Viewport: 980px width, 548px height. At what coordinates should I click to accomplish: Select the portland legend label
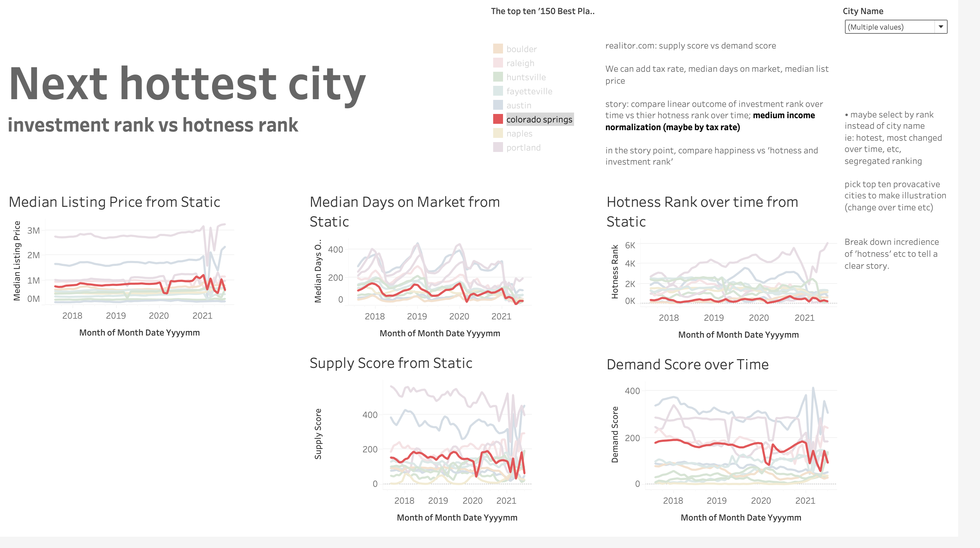tap(523, 148)
